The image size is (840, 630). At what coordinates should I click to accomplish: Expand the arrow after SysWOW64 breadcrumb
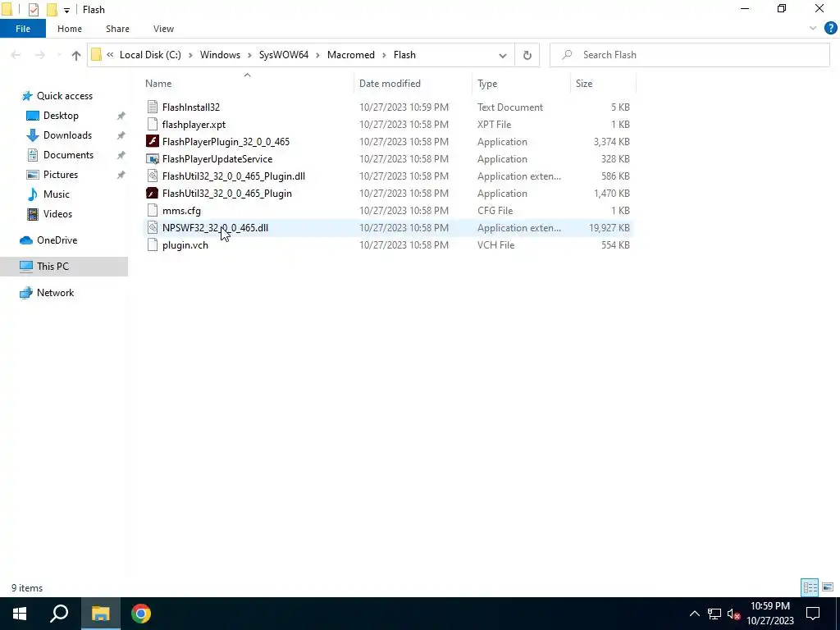coord(317,55)
